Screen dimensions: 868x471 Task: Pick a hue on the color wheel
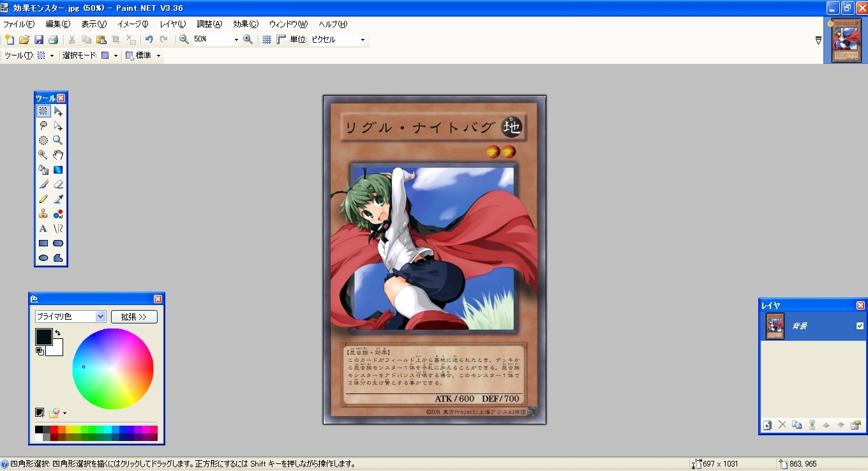pos(113,369)
